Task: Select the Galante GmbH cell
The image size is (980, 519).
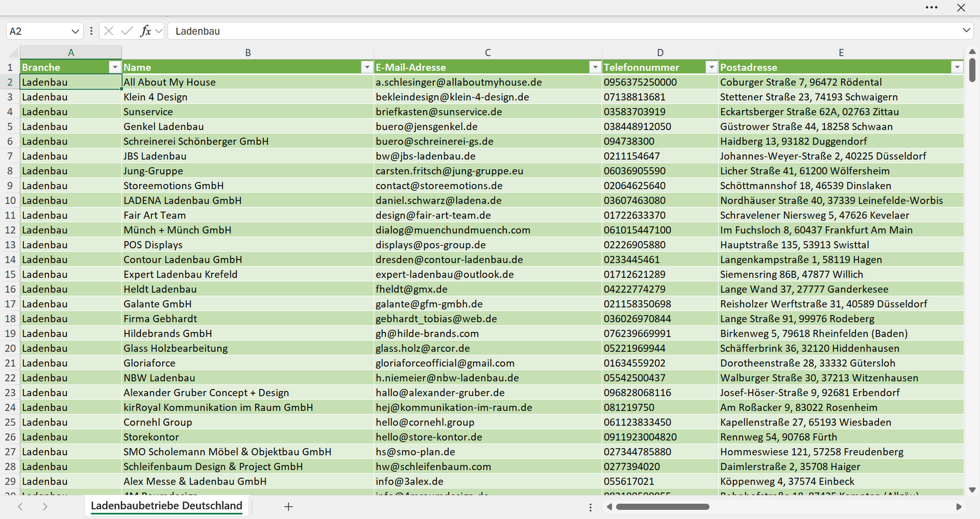Action: [x=248, y=304]
